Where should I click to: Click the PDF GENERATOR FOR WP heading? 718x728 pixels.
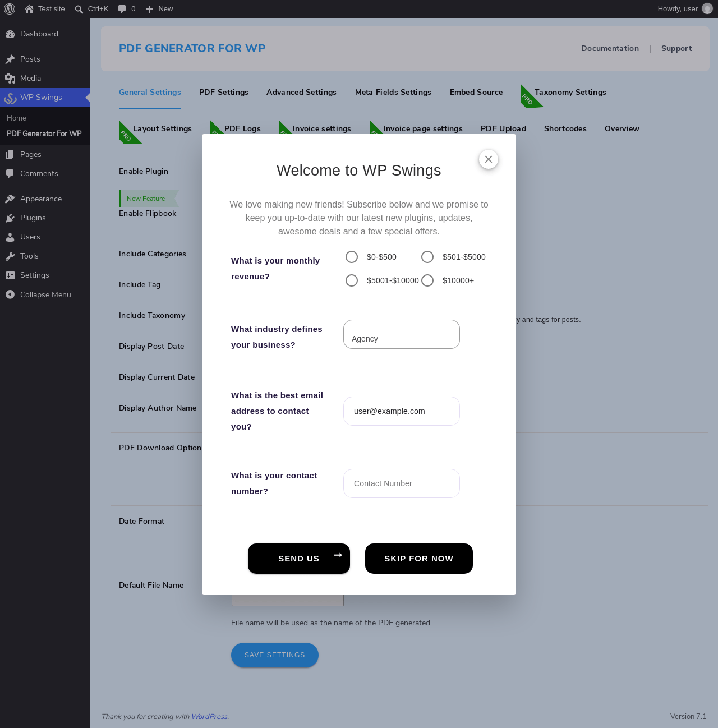pyautogui.click(x=192, y=49)
